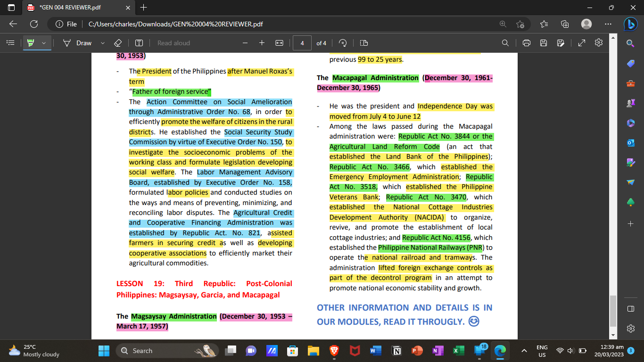Select the Highlight tool
644x362 pixels.
(31, 43)
